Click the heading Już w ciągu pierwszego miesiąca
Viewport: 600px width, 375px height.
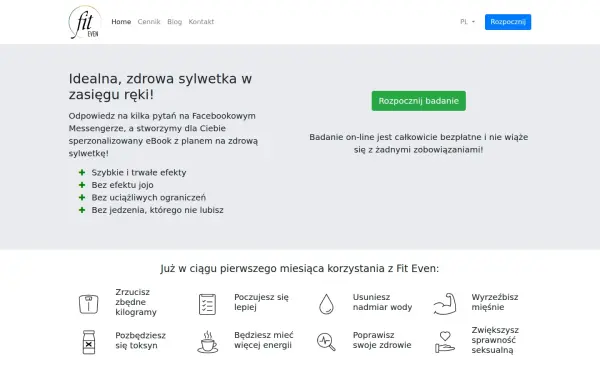[x=300, y=269]
